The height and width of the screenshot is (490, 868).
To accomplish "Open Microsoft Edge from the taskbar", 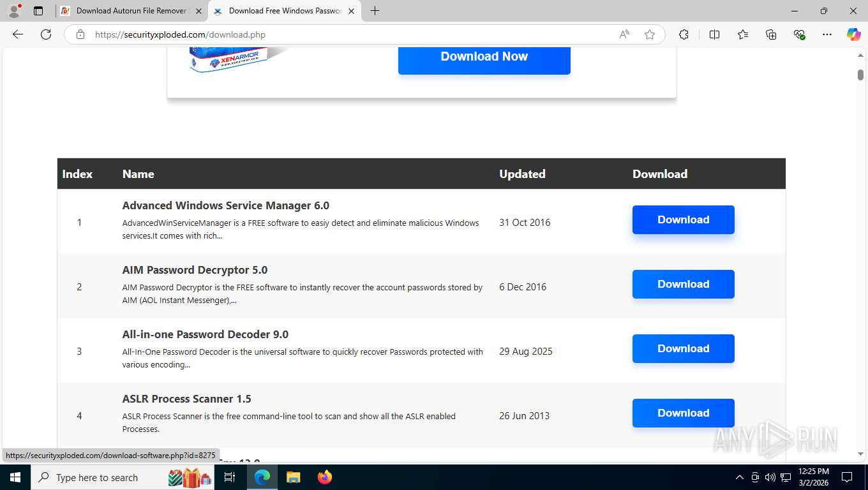I will pyautogui.click(x=262, y=477).
